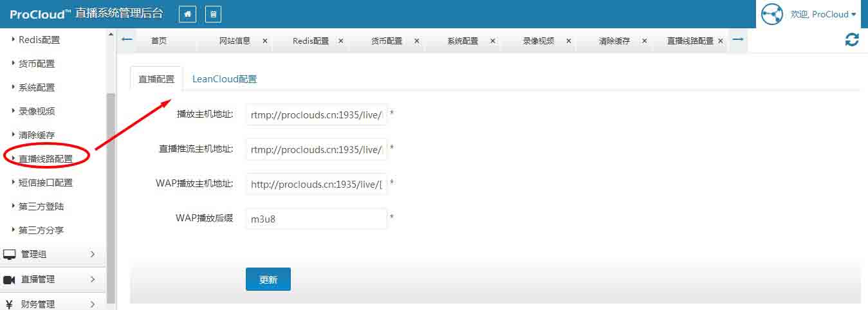Switch to the LeanCloud配置 tab

225,79
